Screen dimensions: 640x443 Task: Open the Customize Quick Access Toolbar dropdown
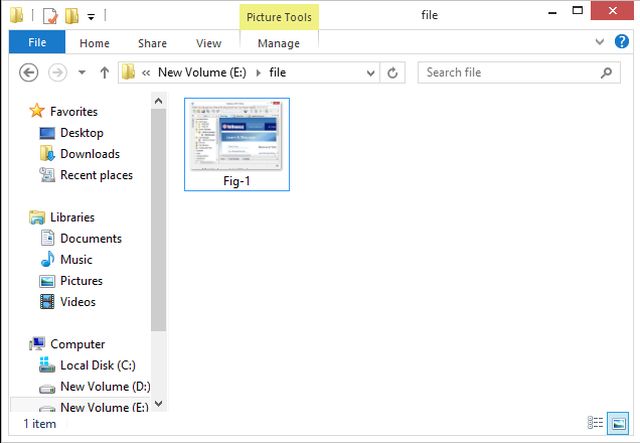click(x=91, y=16)
